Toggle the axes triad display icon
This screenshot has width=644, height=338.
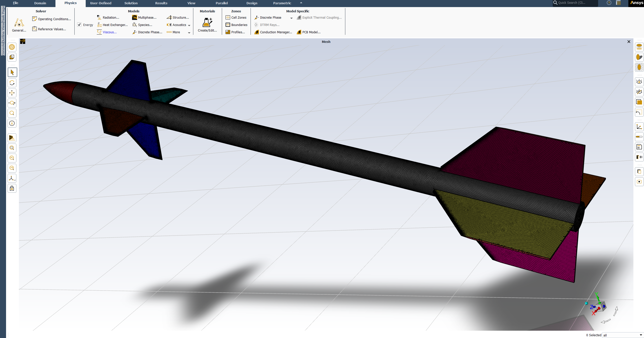point(639,127)
